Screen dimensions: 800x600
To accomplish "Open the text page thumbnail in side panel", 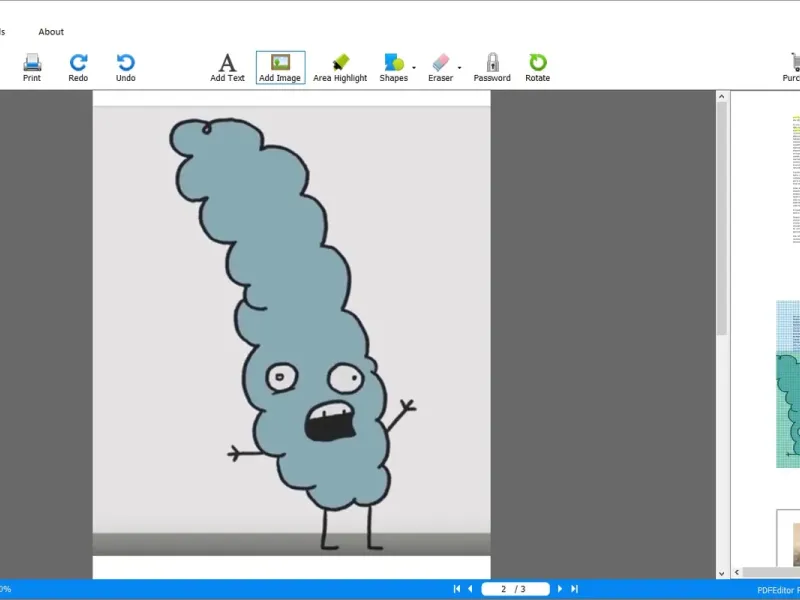I will (796, 180).
